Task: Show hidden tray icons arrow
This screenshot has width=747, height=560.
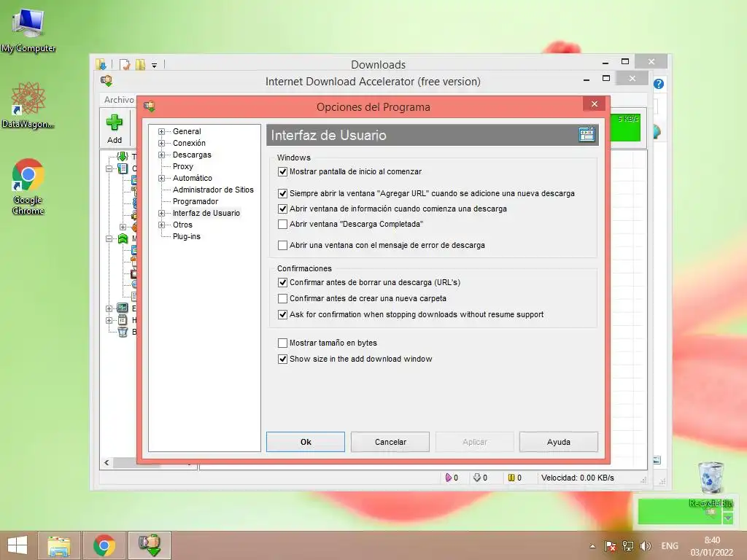Action: (x=592, y=546)
